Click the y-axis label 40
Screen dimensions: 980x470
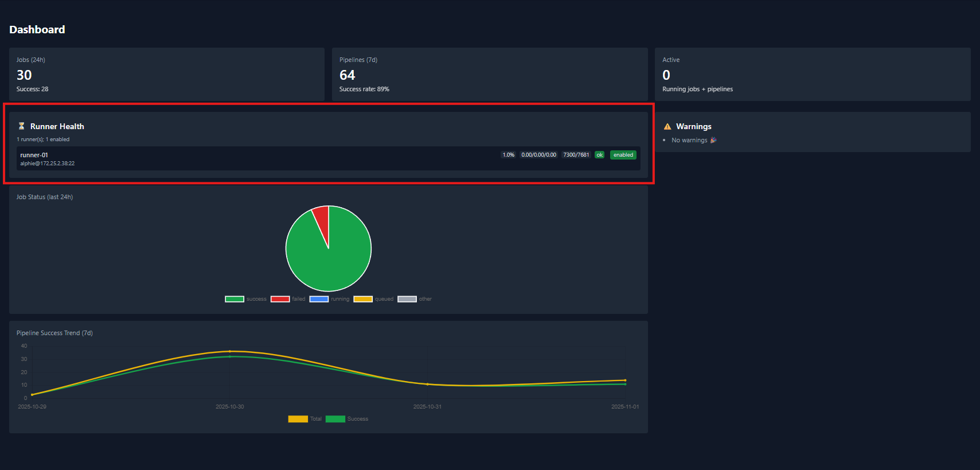pos(24,346)
